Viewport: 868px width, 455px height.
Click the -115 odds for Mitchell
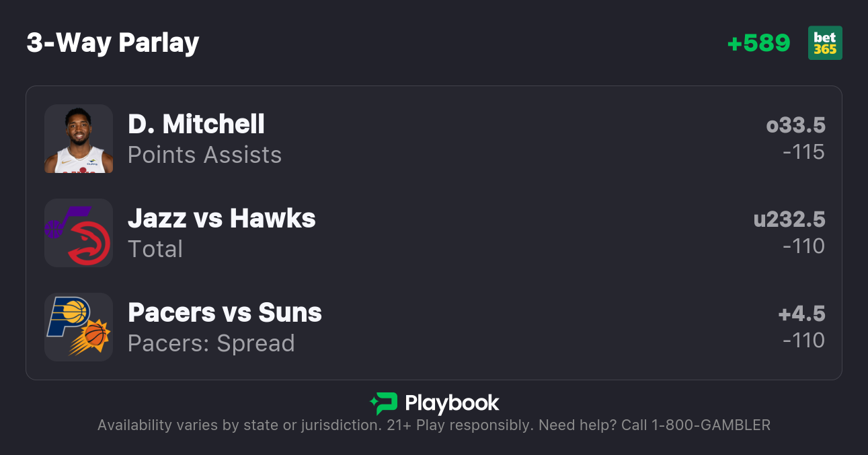coord(803,152)
